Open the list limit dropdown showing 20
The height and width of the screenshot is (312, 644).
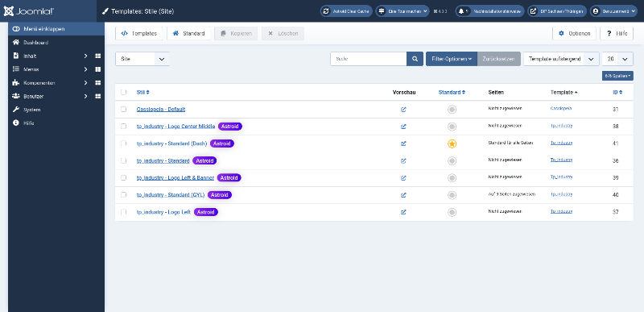point(617,59)
